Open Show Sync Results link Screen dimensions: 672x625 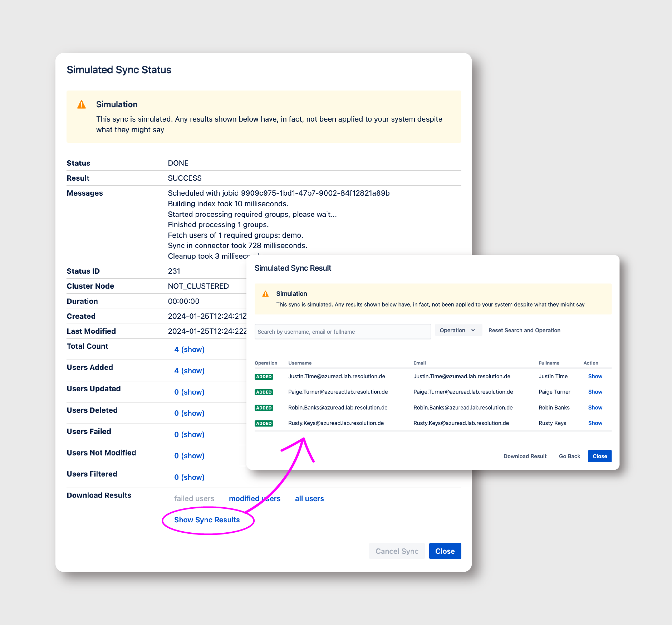point(207,520)
